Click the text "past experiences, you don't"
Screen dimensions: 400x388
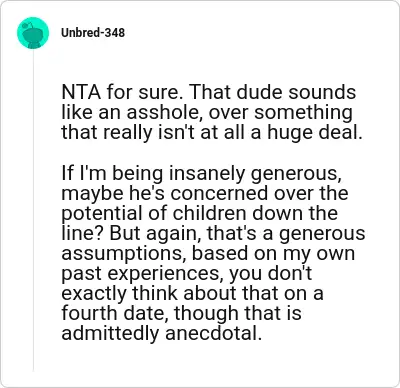[187, 273]
